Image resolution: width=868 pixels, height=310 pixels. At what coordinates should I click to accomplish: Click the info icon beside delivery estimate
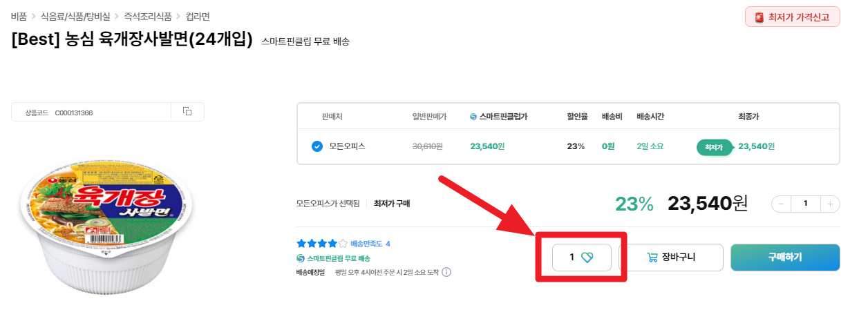coord(446,272)
